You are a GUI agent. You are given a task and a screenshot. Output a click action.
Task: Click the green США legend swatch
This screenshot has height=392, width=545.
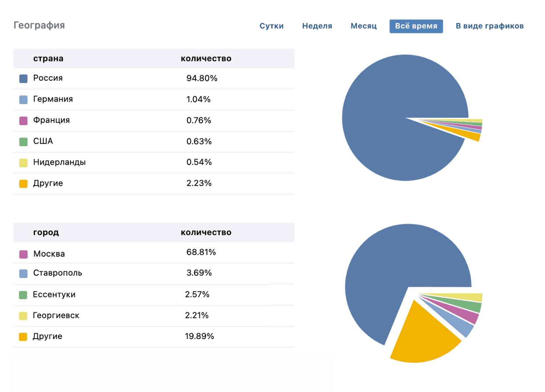pyautogui.click(x=23, y=142)
